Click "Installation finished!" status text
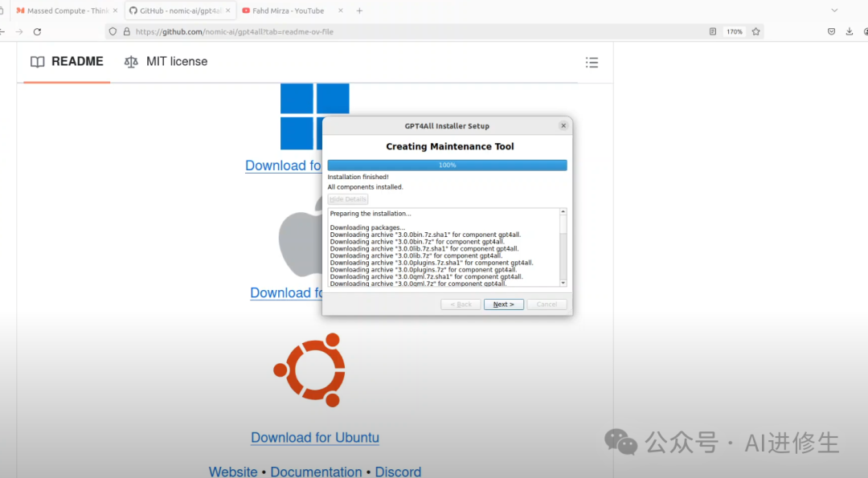The image size is (868, 478). click(358, 177)
